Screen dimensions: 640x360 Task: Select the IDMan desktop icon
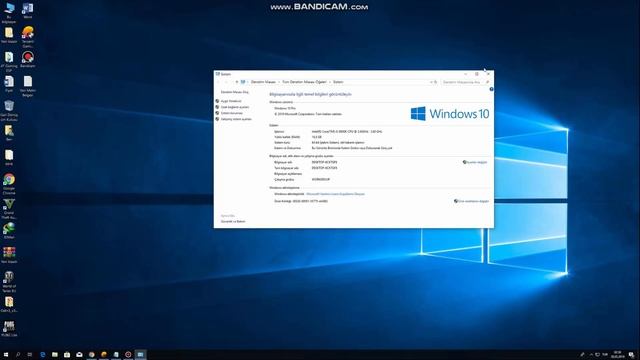click(9, 231)
